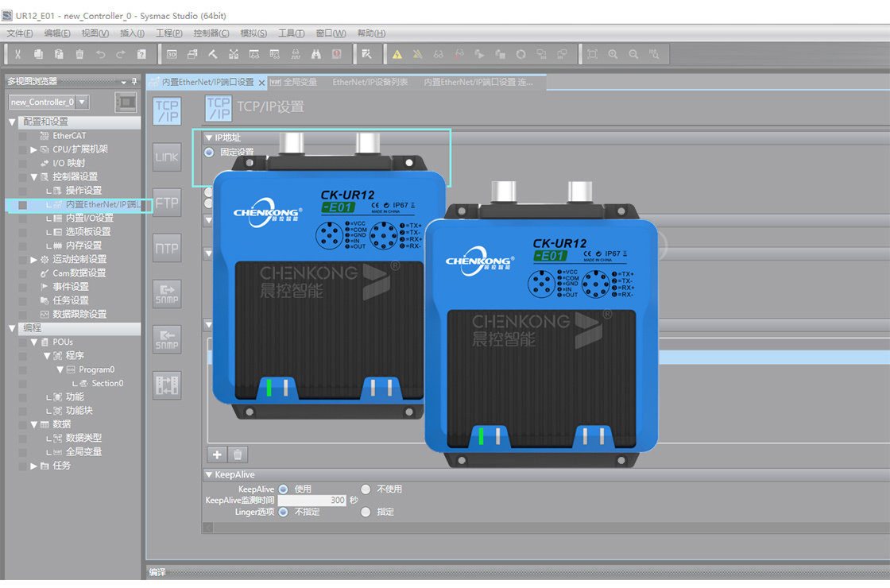Click the fit-to-window zoom toolbar icon
The width and height of the screenshot is (890, 588).
point(593,55)
